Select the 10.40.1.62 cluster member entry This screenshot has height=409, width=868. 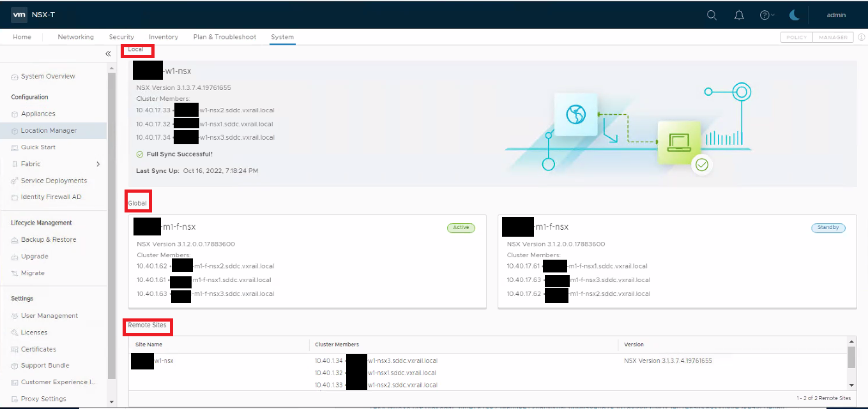(205, 266)
